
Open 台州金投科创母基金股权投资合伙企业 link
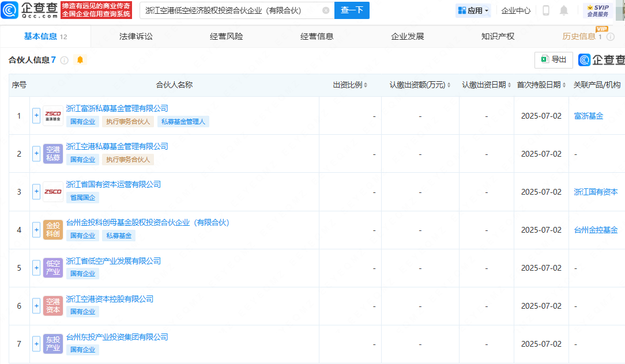[148, 223]
